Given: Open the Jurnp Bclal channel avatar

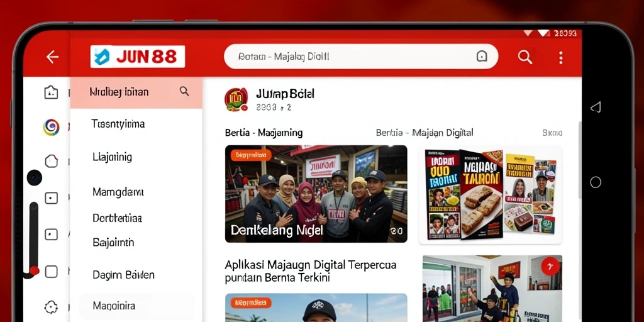Looking at the screenshot, I should 236,99.
